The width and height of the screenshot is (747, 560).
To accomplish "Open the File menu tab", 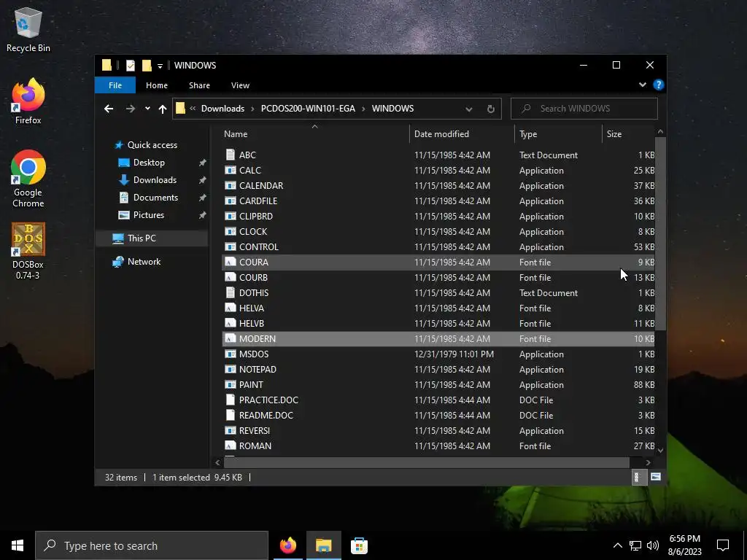I will (x=115, y=85).
